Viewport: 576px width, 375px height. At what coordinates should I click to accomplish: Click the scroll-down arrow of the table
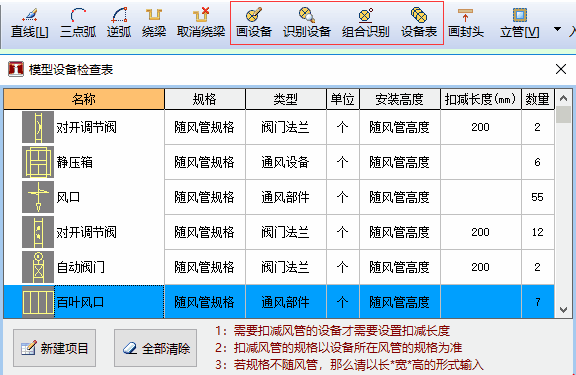(x=563, y=310)
